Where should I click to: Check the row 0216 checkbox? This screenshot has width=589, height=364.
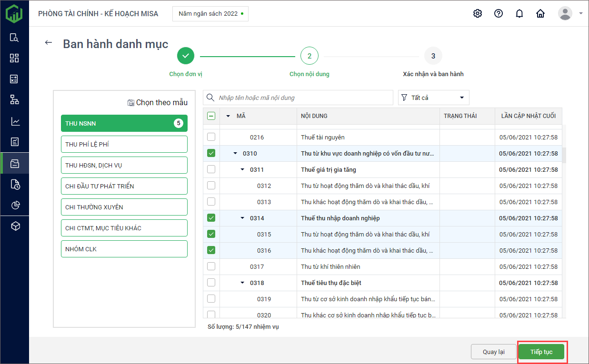coord(211,137)
